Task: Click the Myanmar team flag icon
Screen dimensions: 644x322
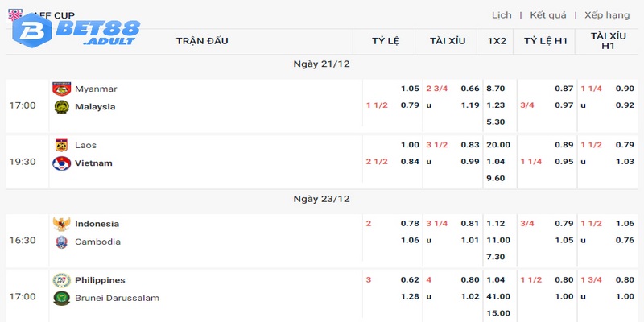Action: coord(61,89)
